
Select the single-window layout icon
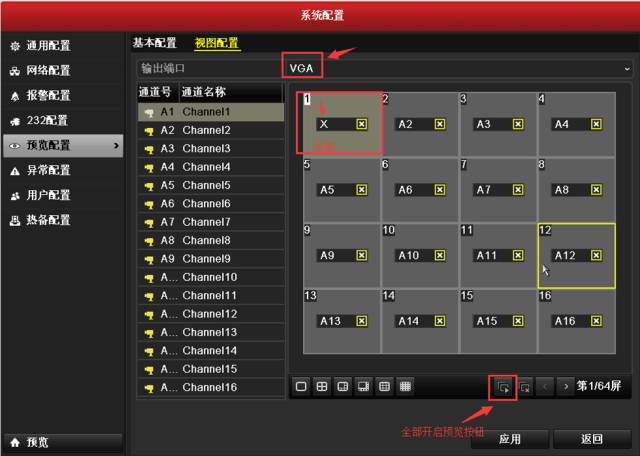(301, 386)
